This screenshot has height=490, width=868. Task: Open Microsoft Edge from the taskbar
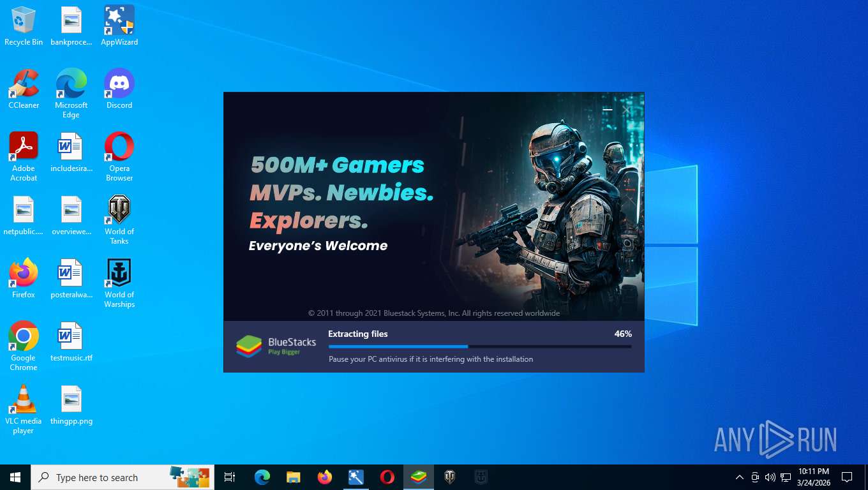pos(262,477)
